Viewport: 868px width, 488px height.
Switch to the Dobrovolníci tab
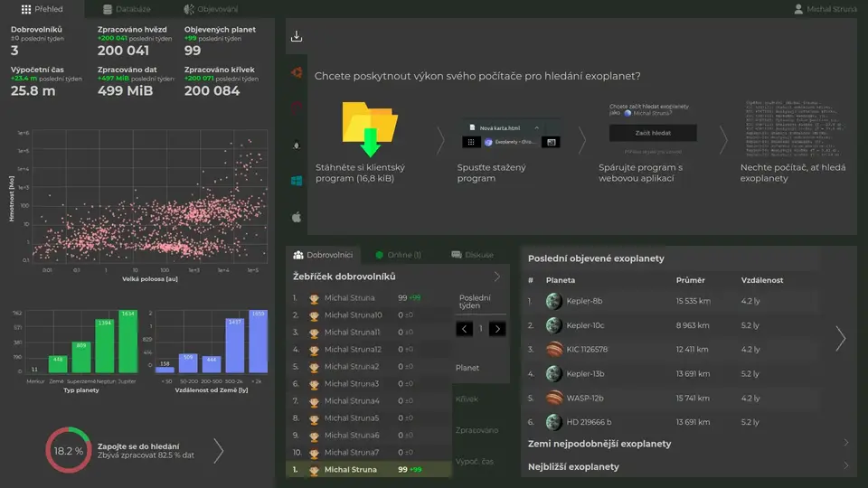[x=323, y=255]
